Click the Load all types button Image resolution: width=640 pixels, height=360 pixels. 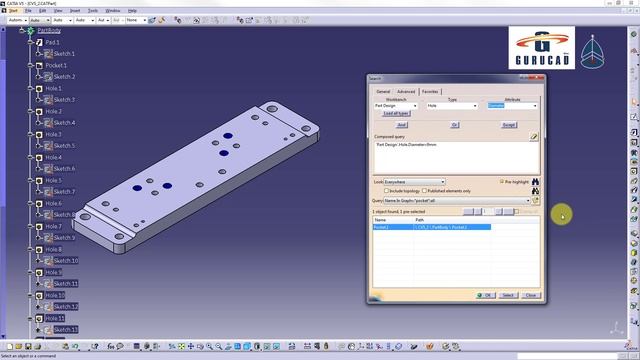tap(396, 113)
